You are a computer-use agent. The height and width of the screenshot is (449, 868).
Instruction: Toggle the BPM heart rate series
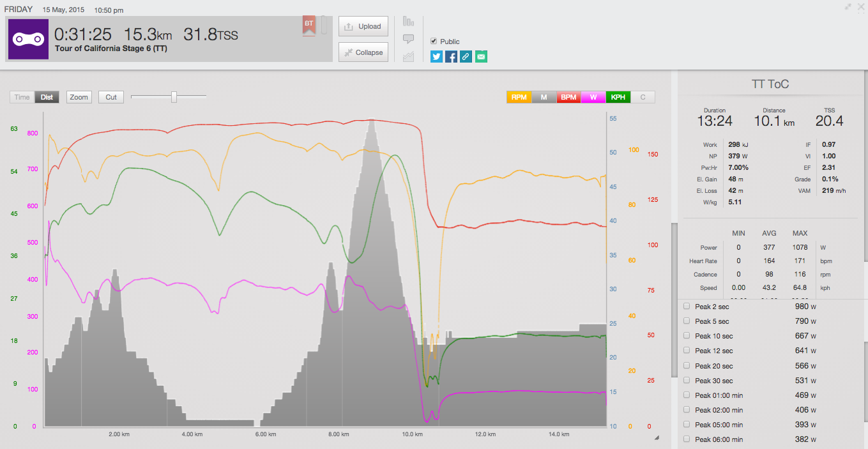click(x=568, y=97)
